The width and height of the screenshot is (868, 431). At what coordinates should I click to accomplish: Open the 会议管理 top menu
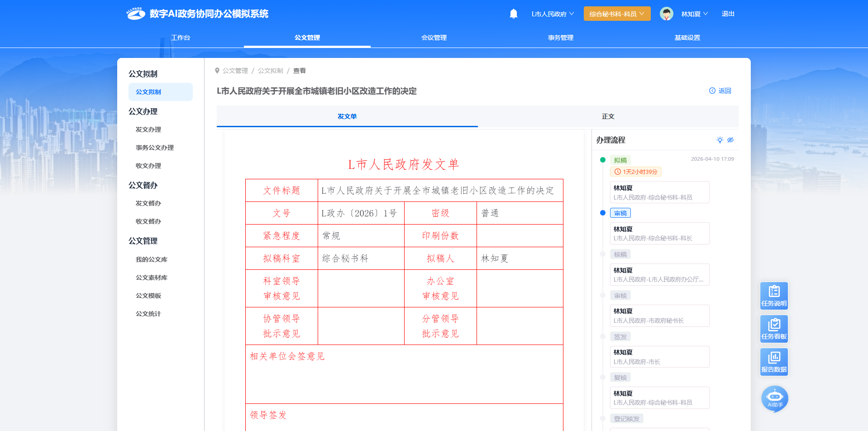pyautogui.click(x=434, y=38)
